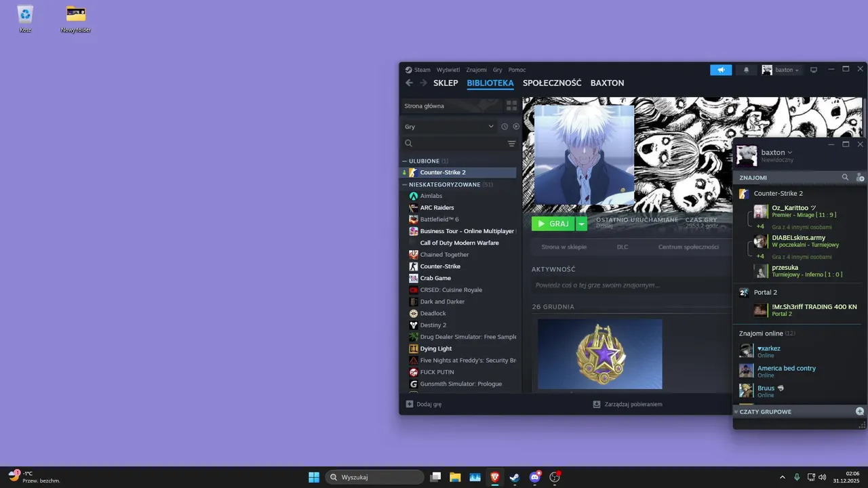Open the Steam menu
Image resolution: width=868 pixels, height=488 pixels.
[418, 70]
